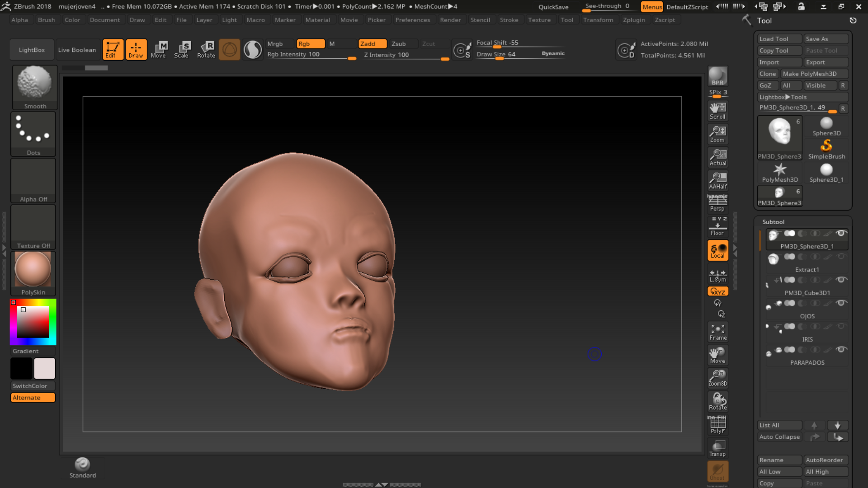This screenshot has height=488, width=868.
Task: Open the Render menu item
Action: pos(451,20)
